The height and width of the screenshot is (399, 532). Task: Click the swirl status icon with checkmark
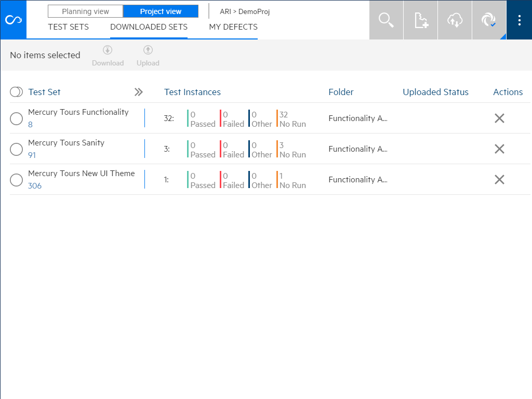click(488, 20)
